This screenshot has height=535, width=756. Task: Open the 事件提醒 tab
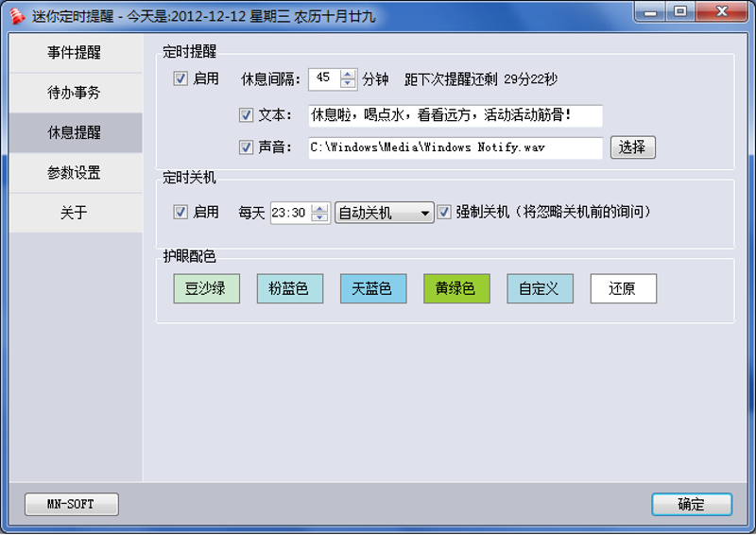click(76, 53)
